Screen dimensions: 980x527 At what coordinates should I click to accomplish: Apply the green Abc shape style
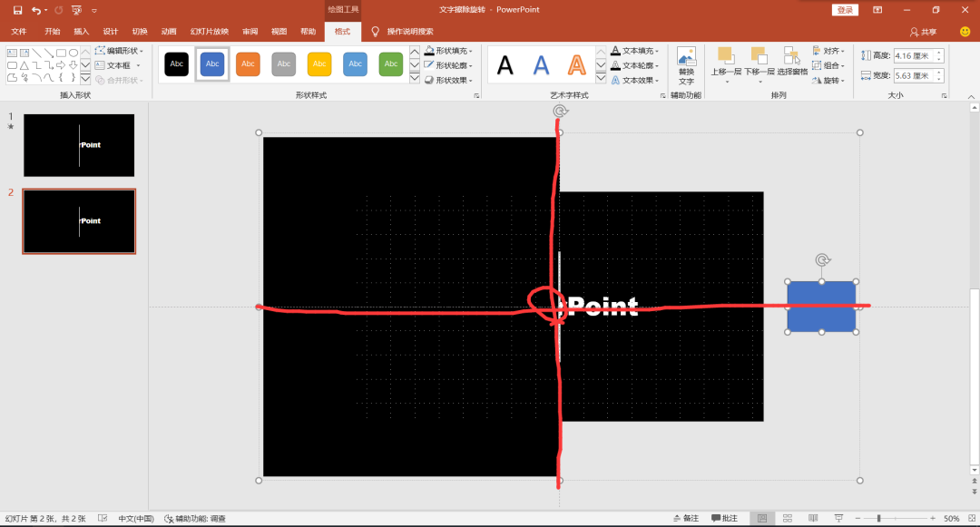391,63
